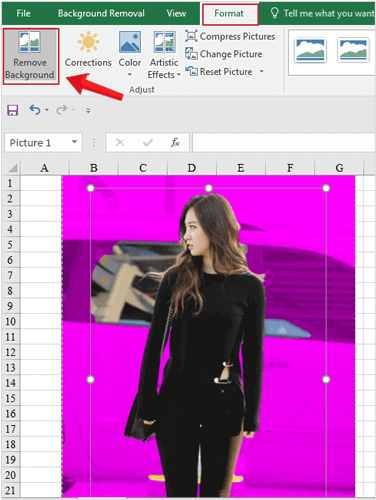Expand the Name Box dropdown arrow

point(75,142)
